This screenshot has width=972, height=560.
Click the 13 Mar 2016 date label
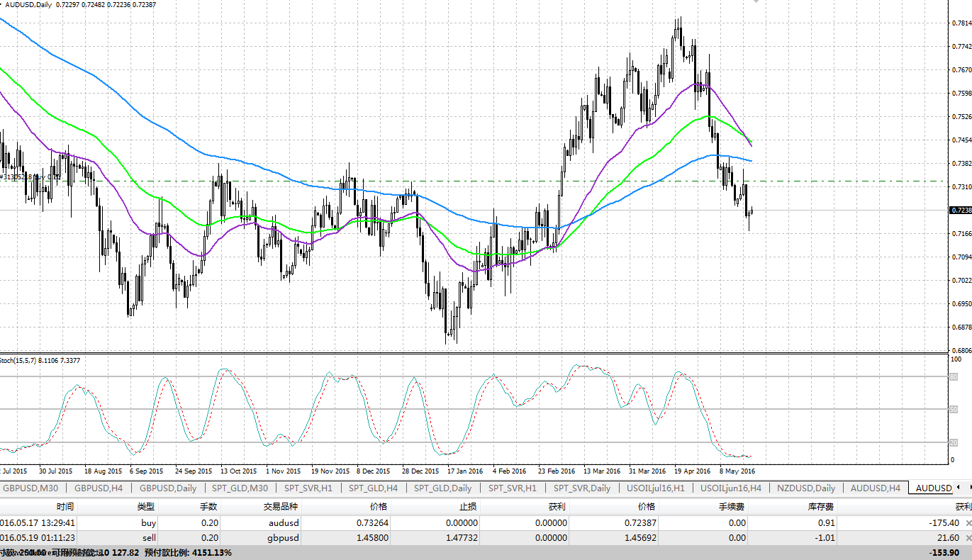600,471
